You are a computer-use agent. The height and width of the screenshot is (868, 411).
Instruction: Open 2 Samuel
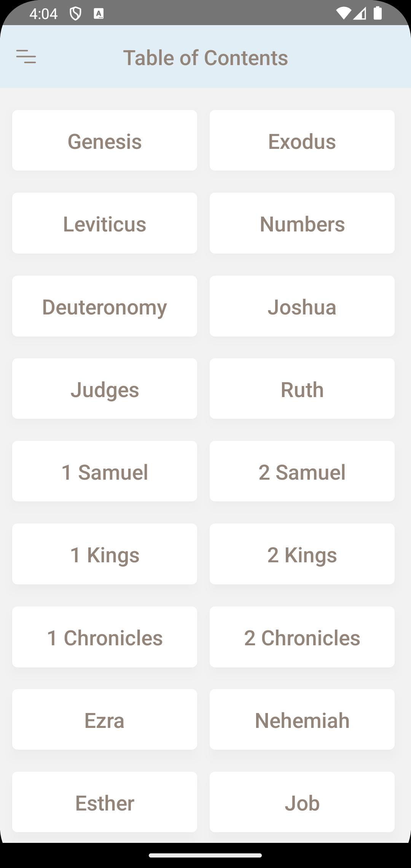pyautogui.click(x=302, y=472)
